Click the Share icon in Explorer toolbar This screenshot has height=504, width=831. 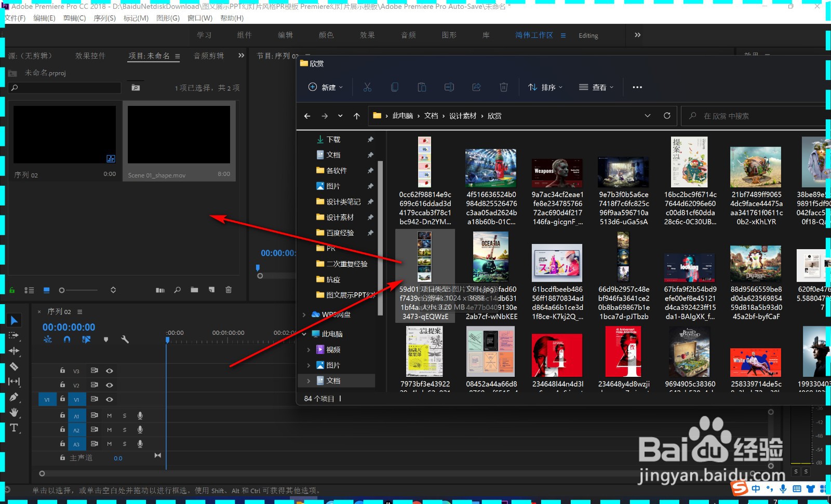pyautogui.click(x=476, y=87)
